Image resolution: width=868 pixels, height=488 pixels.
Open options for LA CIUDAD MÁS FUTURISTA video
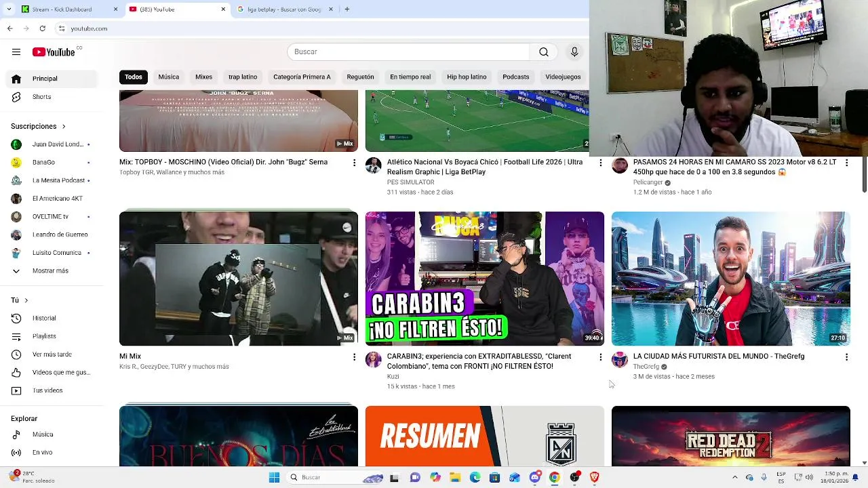coord(846,357)
